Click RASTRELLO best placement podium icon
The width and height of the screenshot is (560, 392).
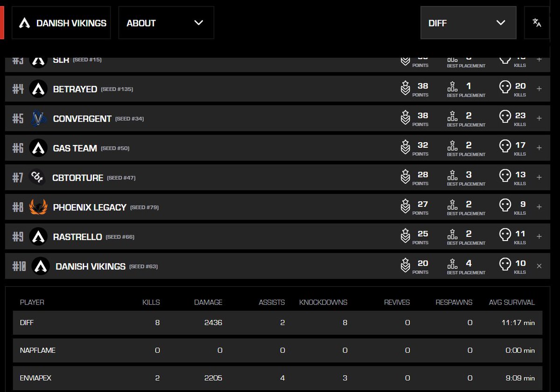click(x=452, y=234)
